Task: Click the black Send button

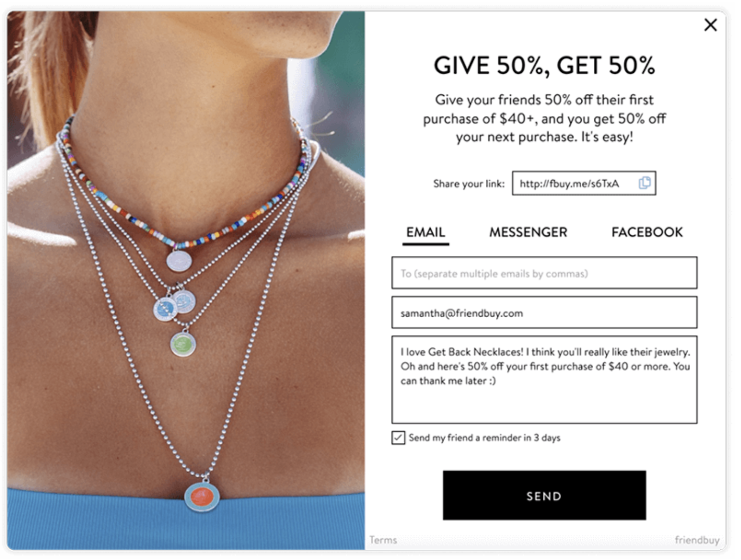Action: pos(544,495)
